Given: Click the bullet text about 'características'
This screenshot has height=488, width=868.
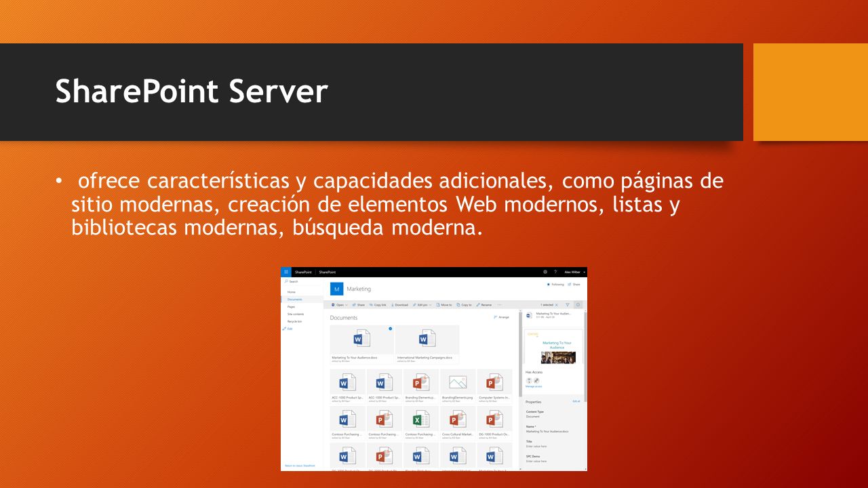Looking at the screenshot, I should click(397, 204).
